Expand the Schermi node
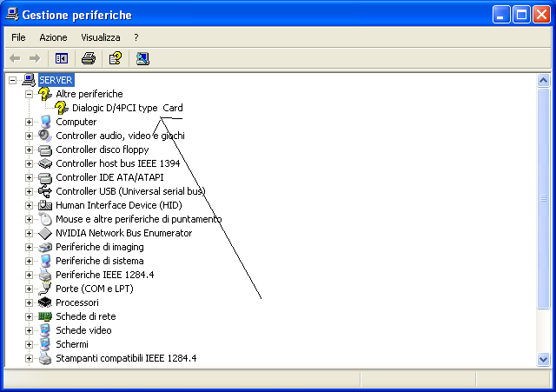 29,344
